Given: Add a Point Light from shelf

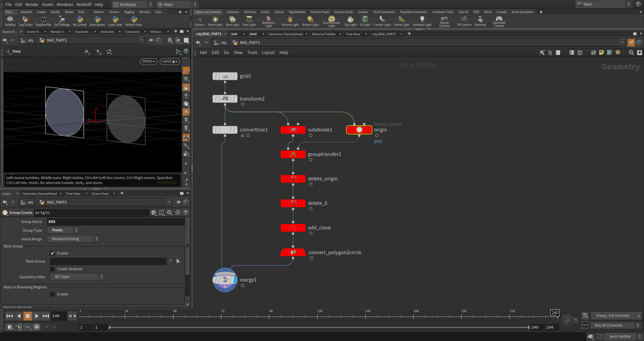Looking at the screenshot, I should pyautogui.click(x=215, y=21).
